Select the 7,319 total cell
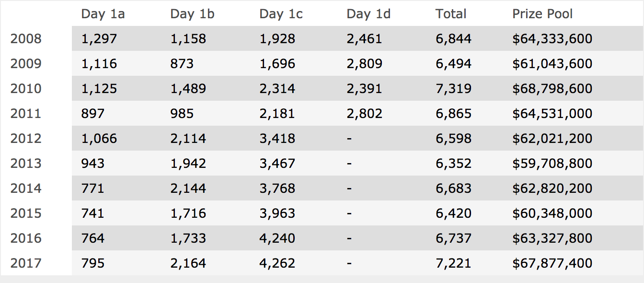Screen dimensions: 644x283 tap(453, 89)
